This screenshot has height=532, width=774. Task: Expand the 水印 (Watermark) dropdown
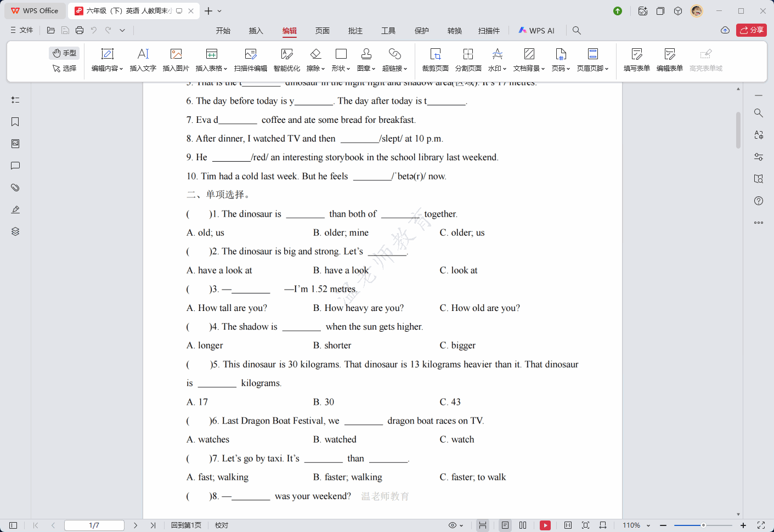pos(496,59)
